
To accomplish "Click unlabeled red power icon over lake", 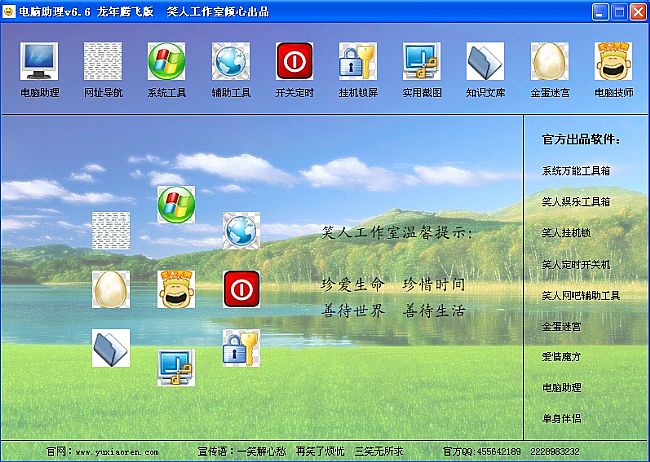I will [241, 289].
